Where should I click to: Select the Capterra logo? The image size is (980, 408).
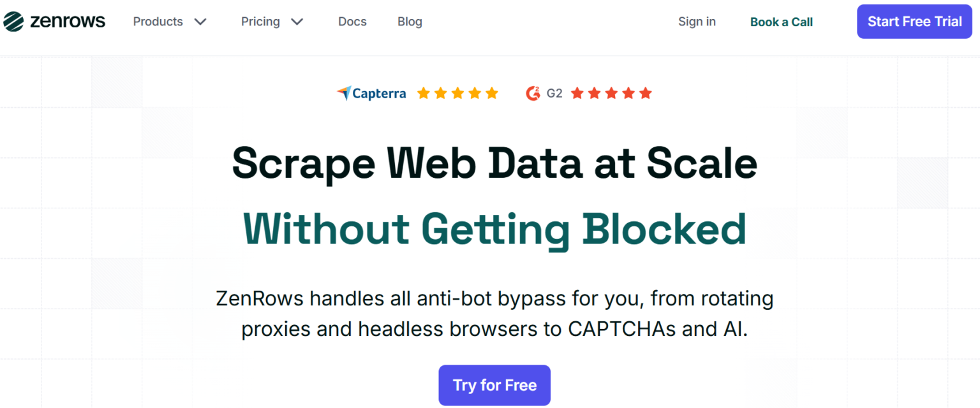tap(371, 93)
